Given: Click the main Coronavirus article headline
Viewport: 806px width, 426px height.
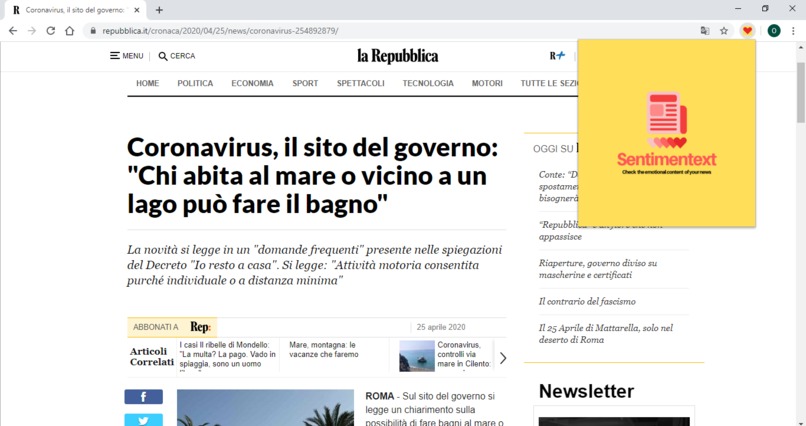Looking at the screenshot, I should 313,176.
